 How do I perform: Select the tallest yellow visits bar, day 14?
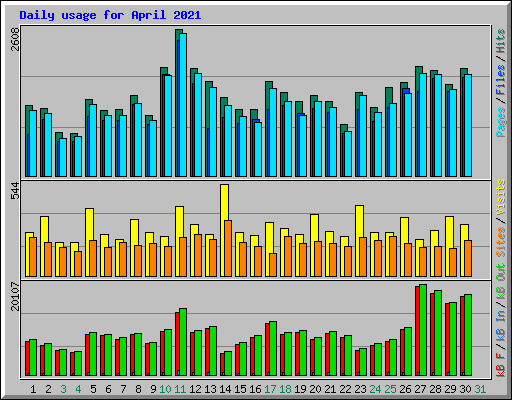tap(224, 230)
